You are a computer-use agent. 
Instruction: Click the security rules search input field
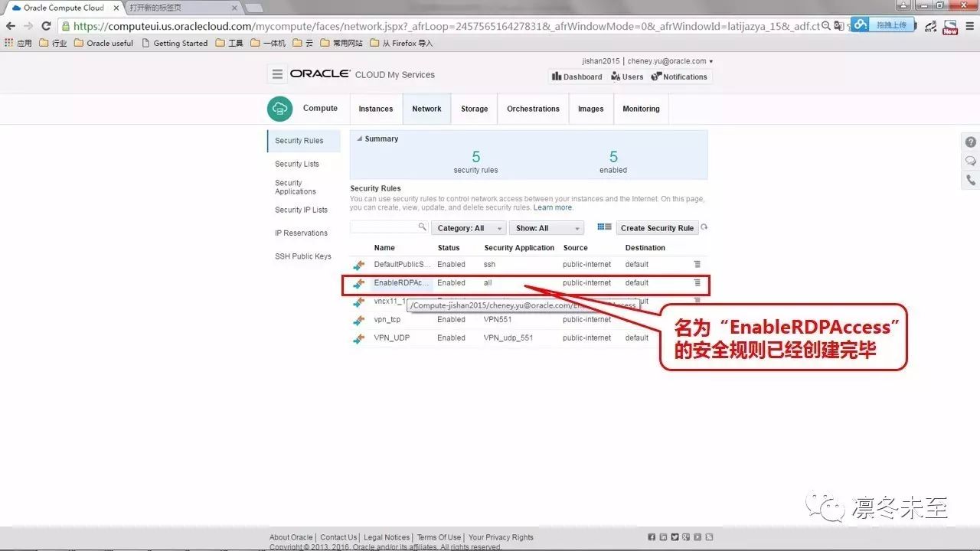(x=383, y=227)
